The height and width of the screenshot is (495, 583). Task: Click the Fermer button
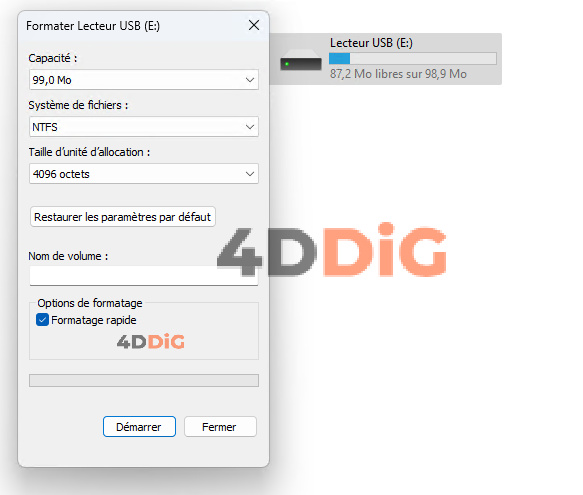click(220, 427)
